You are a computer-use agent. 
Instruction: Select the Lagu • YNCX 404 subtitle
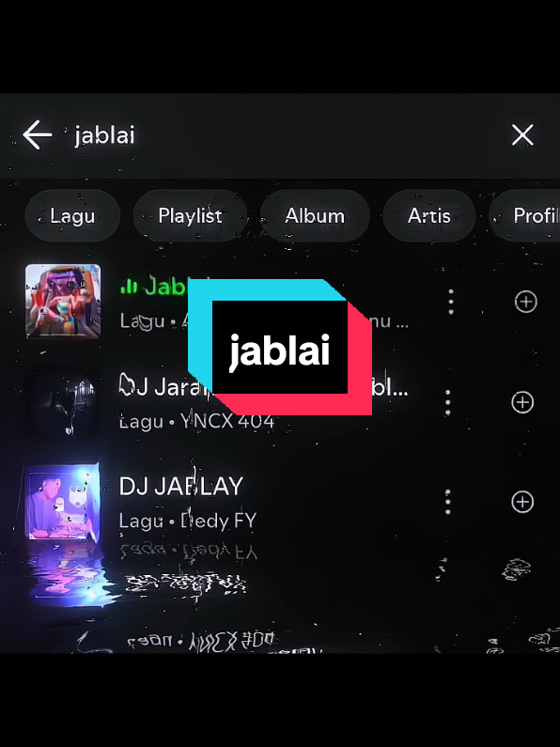pyautogui.click(x=196, y=422)
